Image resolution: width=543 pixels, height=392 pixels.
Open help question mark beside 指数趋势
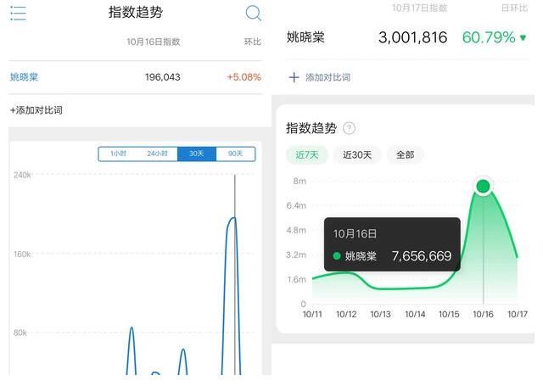(349, 128)
